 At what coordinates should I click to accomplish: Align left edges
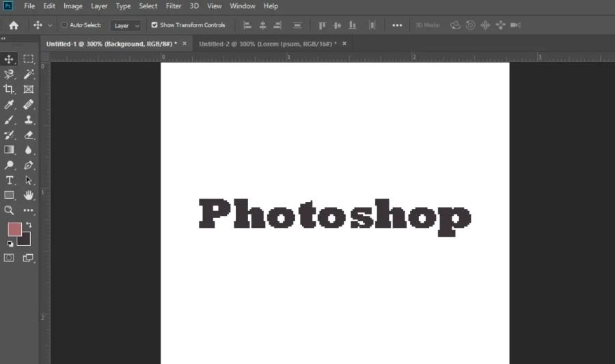click(247, 25)
